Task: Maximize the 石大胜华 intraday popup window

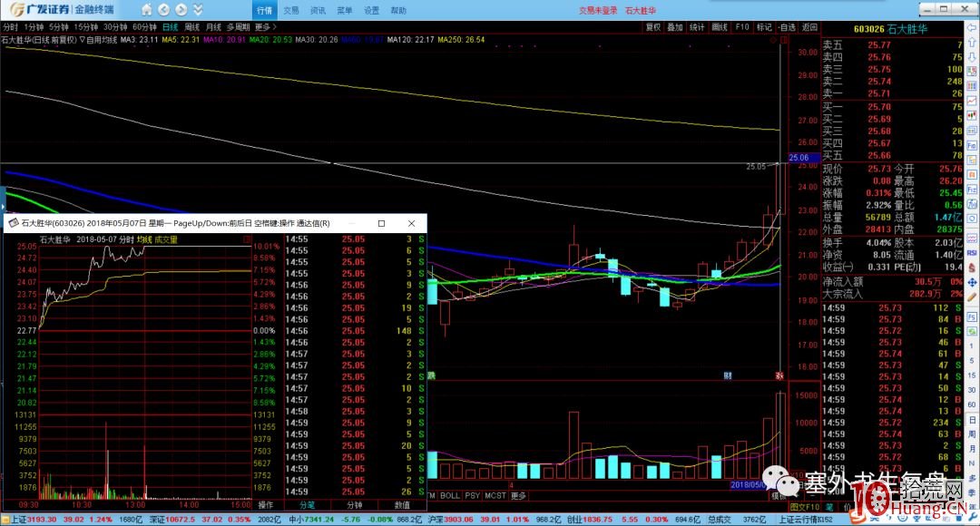Action: coord(381,223)
